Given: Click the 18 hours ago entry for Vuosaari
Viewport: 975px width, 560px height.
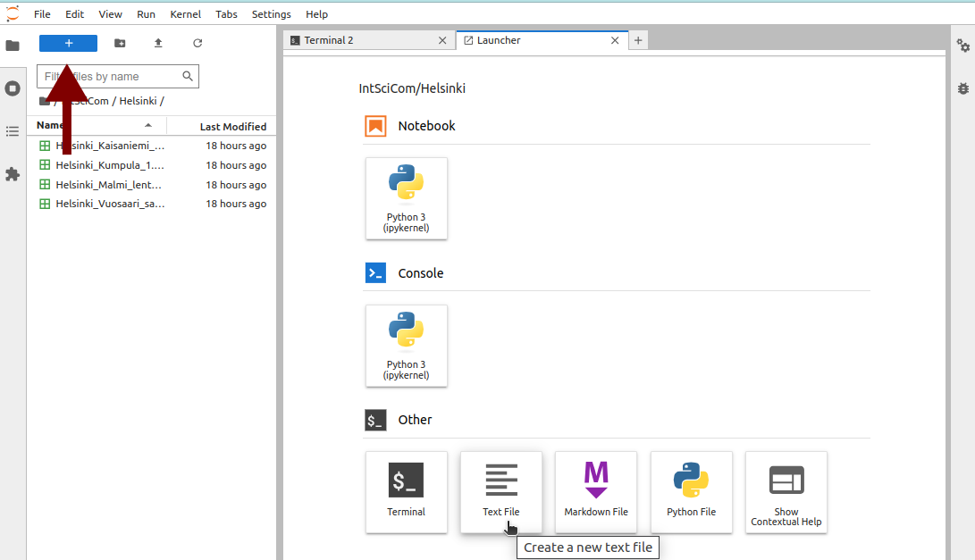Looking at the screenshot, I should coord(236,204).
